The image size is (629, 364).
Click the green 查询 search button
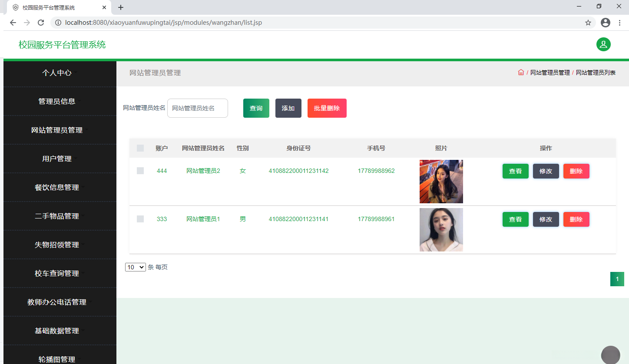pos(256,108)
